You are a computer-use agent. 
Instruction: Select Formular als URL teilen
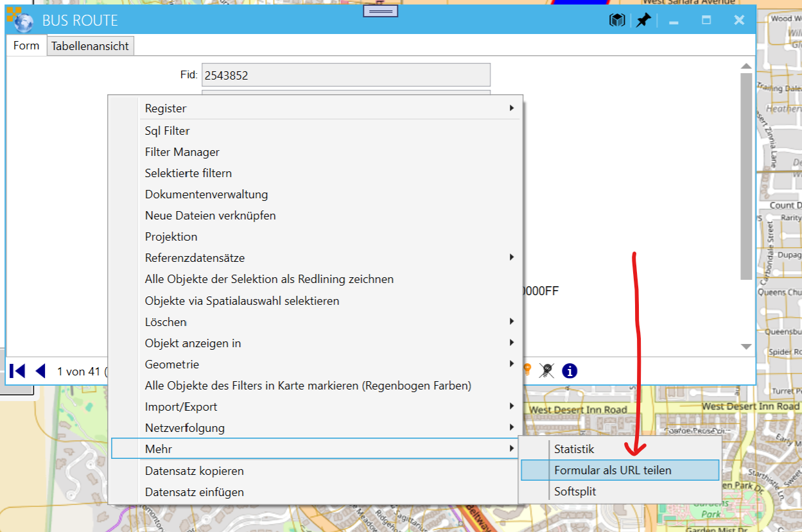coord(613,470)
